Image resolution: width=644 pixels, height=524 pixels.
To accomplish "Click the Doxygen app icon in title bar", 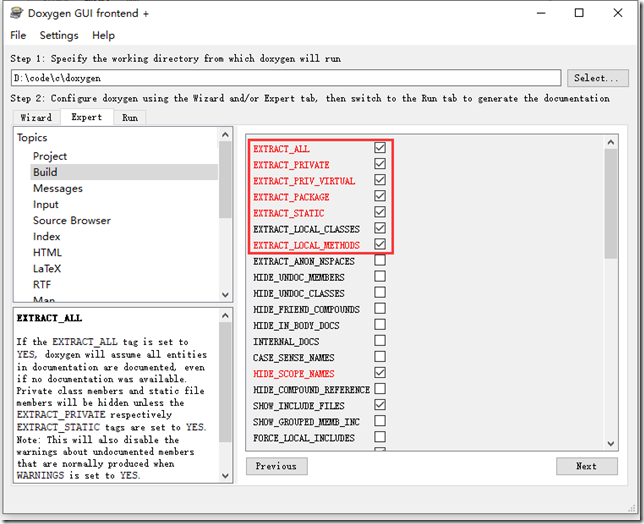I will (x=16, y=13).
